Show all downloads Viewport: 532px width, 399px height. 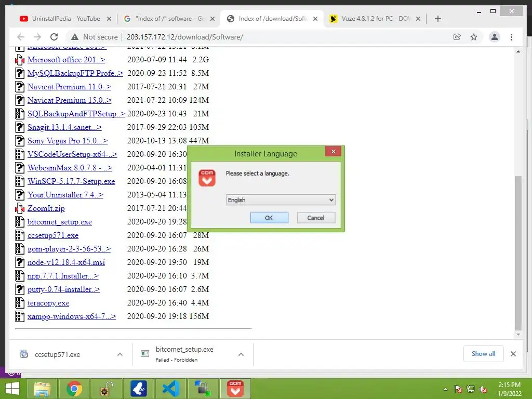pyautogui.click(x=484, y=354)
